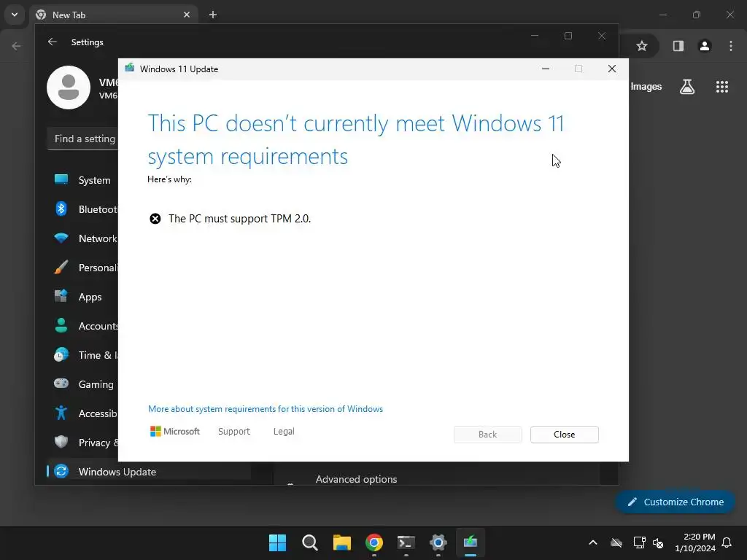Open Advanced options in Settings window
Image resolution: width=747 pixels, height=560 pixels.
(x=356, y=479)
